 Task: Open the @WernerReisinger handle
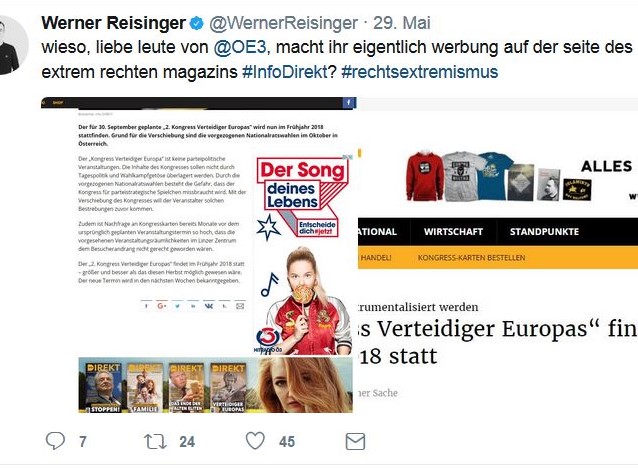point(284,23)
